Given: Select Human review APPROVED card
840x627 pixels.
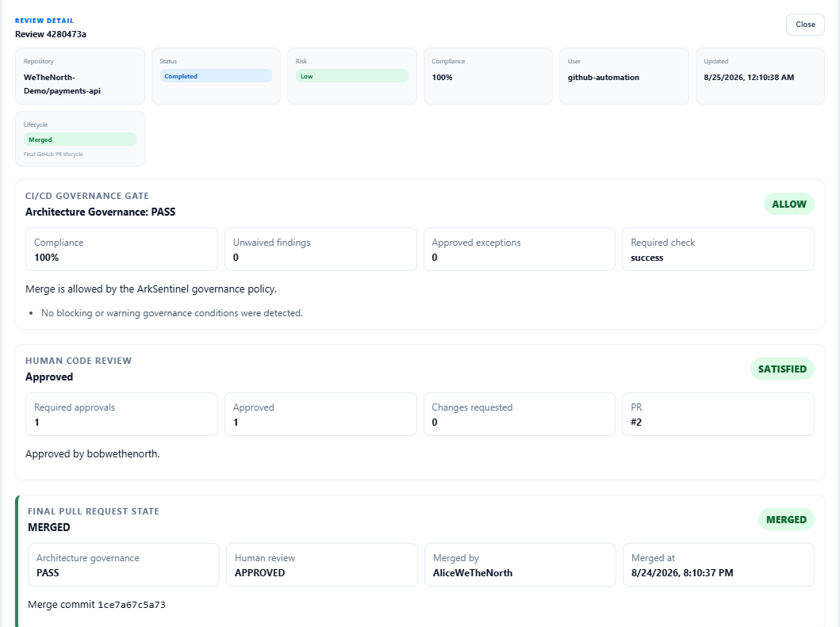Looking at the screenshot, I should tap(321, 565).
